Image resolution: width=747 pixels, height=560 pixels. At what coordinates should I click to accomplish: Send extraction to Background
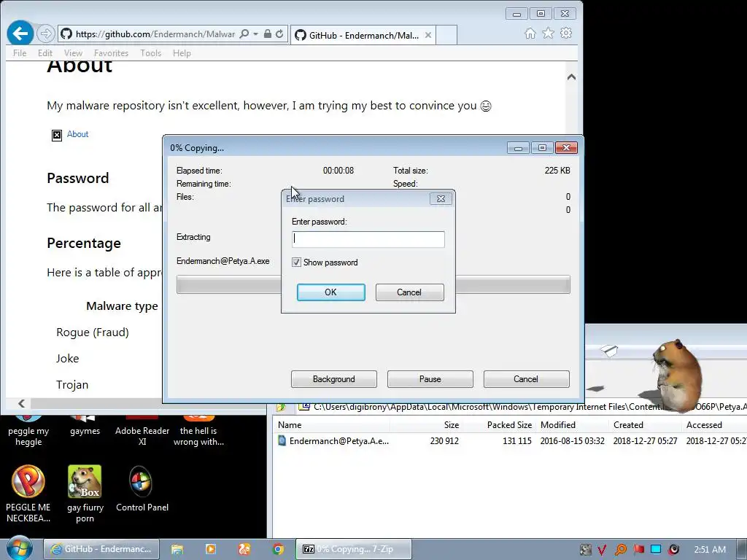click(333, 379)
